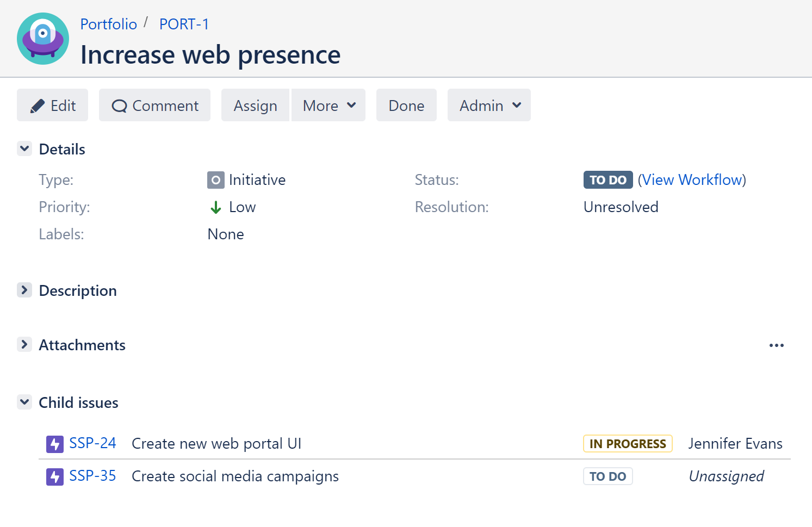
Task: Click the Initiative issue type icon
Action: 215,180
